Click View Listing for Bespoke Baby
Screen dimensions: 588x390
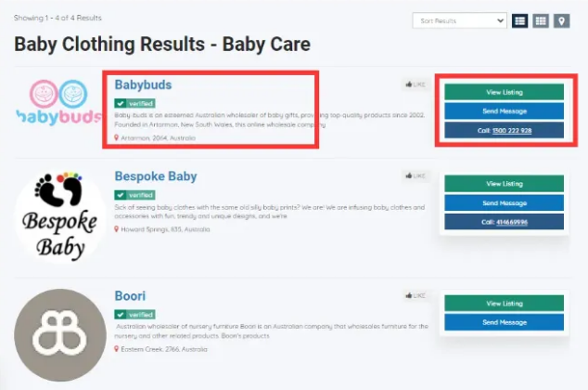point(504,183)
